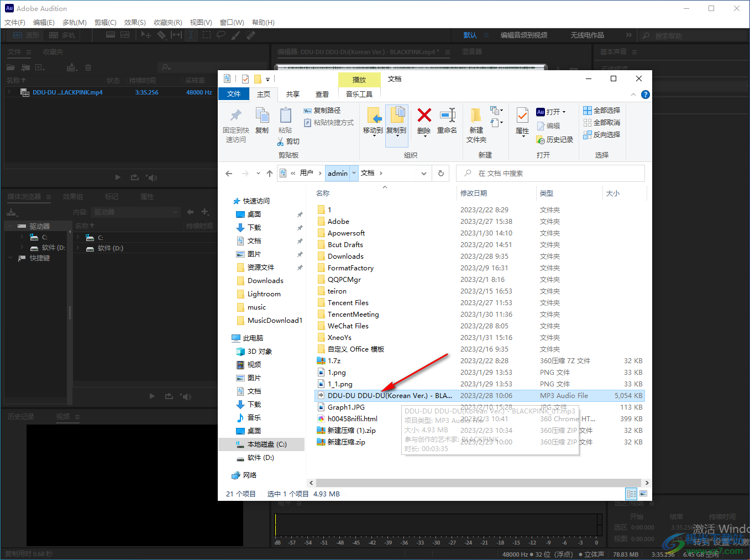Screen dimensions: 750x560
Task: Switch Explorer to large icons view
Action: tap(643, 494)
